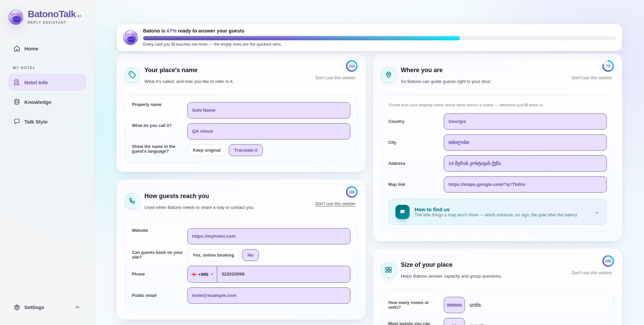Click the BatonoTalk logo avatar
This screenshot has width=644, height=325.
pyautogui.click(x=16, y=17)
